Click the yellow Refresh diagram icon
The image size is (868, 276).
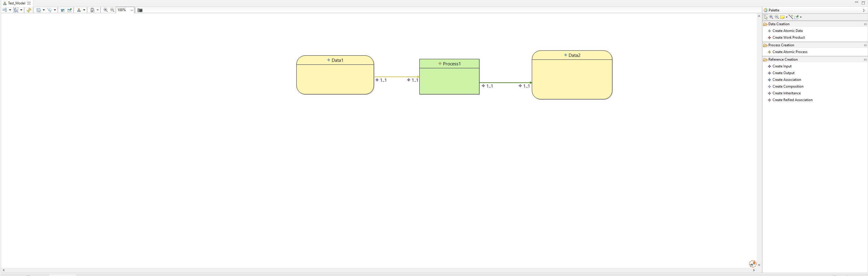(x=29, y=10)
